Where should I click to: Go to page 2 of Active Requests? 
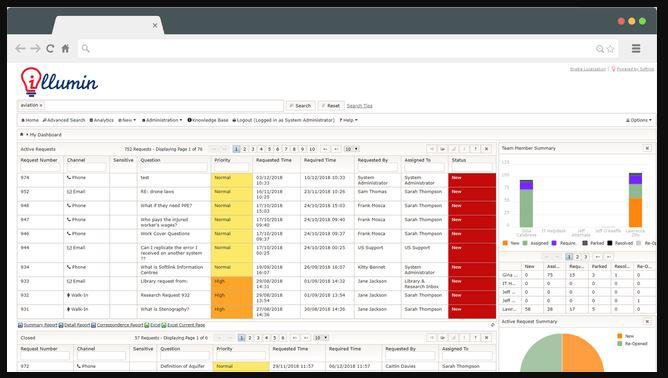tap(245, 149)
